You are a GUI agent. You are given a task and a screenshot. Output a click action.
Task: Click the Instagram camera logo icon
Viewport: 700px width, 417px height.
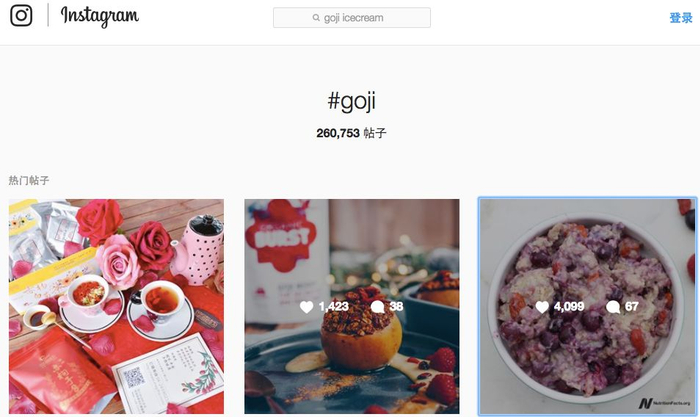tap(21, 16)
